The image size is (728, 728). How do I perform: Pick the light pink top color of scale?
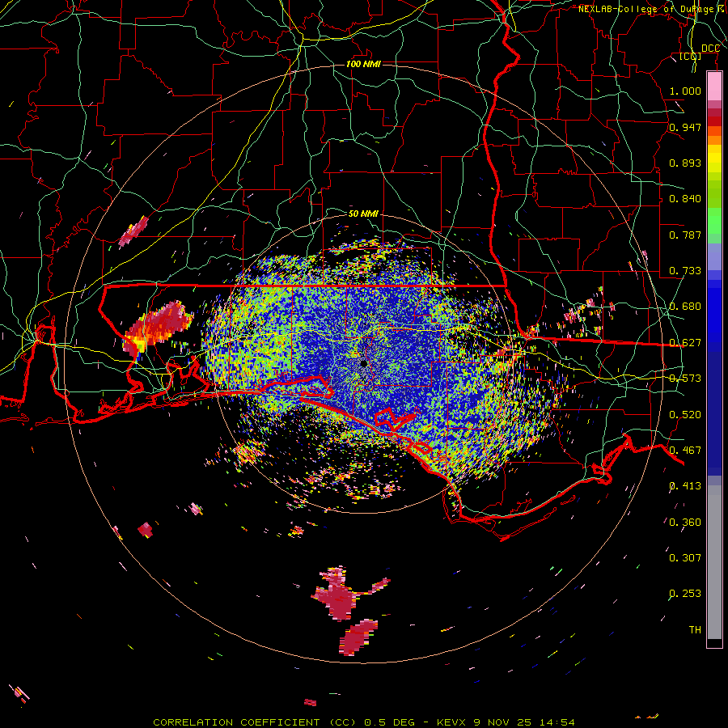714,86
